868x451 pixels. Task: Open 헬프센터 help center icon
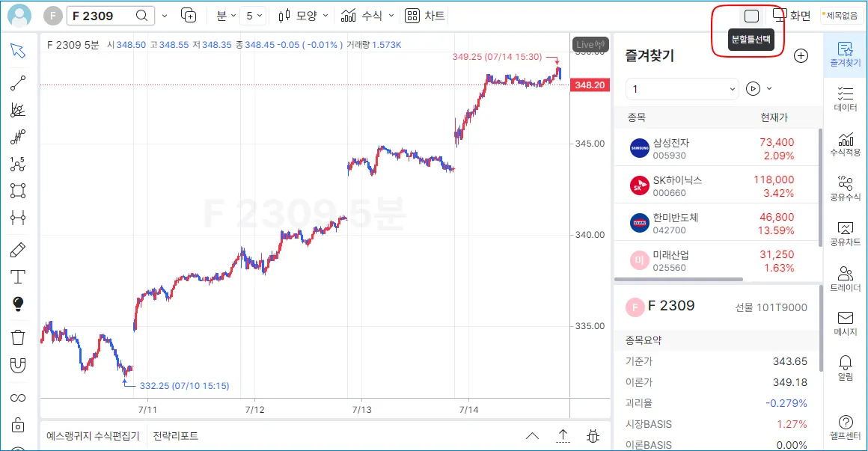(846, 427)
